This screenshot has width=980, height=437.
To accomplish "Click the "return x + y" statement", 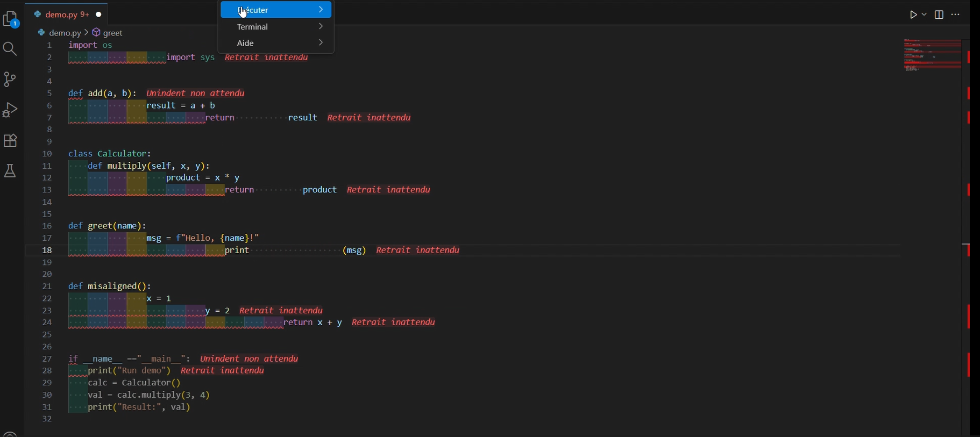I will coord(313,323).
